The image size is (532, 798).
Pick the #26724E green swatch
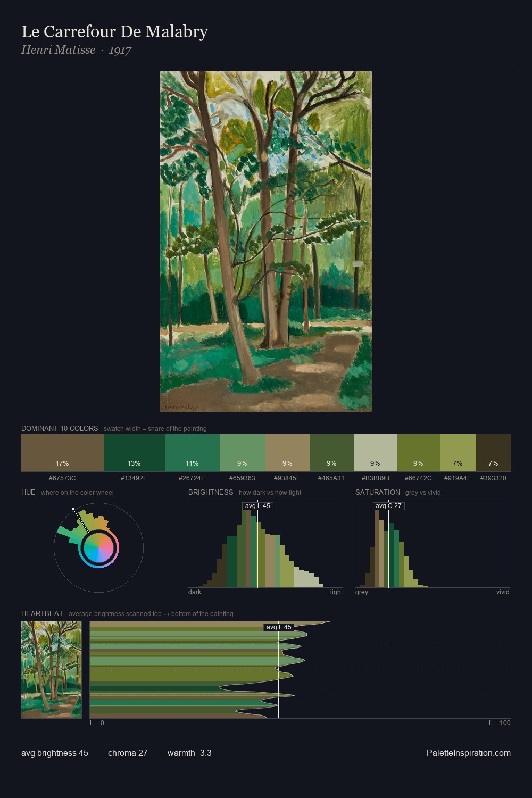click(x=192, y=453)
